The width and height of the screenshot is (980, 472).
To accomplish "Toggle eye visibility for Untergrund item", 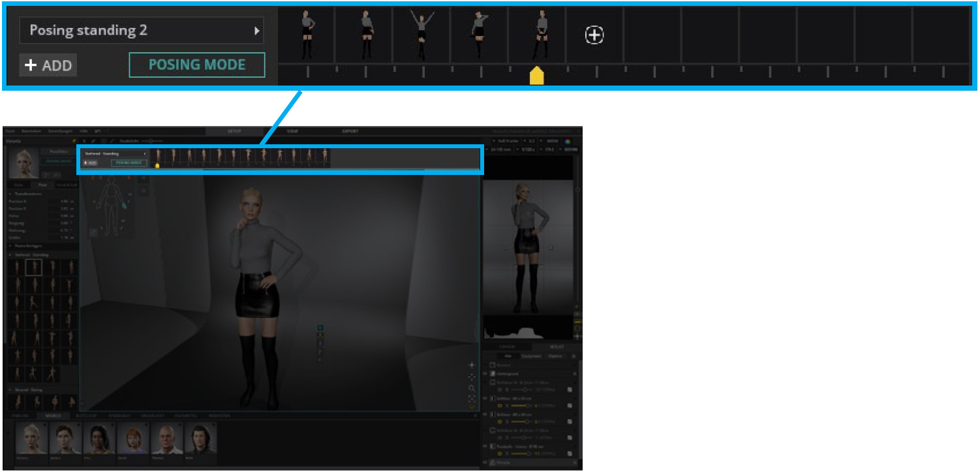I will pos(485,374).
